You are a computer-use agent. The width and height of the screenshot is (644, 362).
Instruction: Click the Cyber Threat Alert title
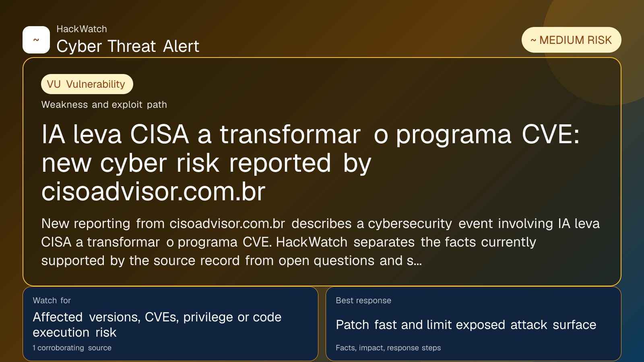click(x=128, y=46)
